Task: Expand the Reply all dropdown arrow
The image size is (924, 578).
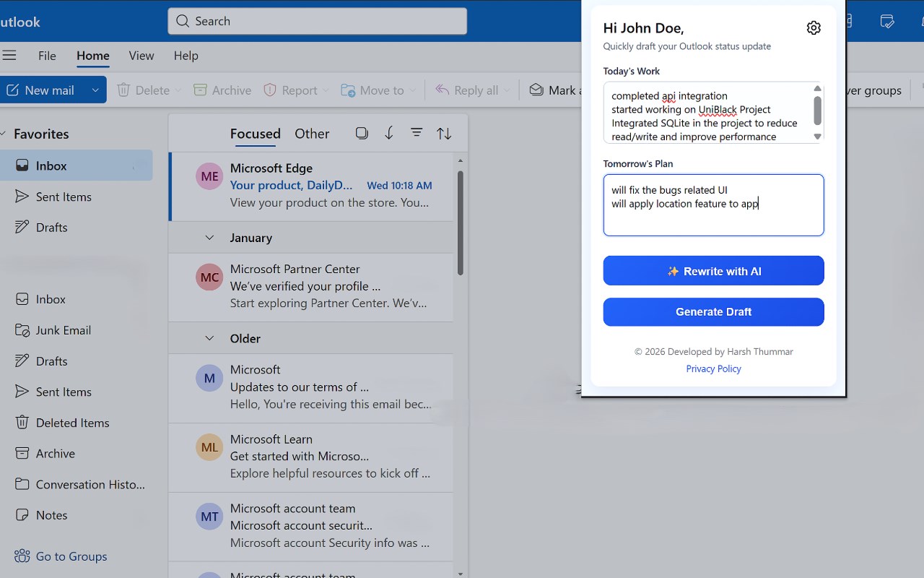Action: pos(507,90)
